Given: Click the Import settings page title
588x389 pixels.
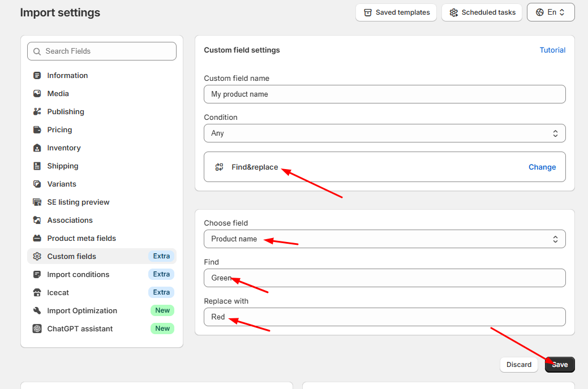Looking at the screenshot, I should coord(60,12).
